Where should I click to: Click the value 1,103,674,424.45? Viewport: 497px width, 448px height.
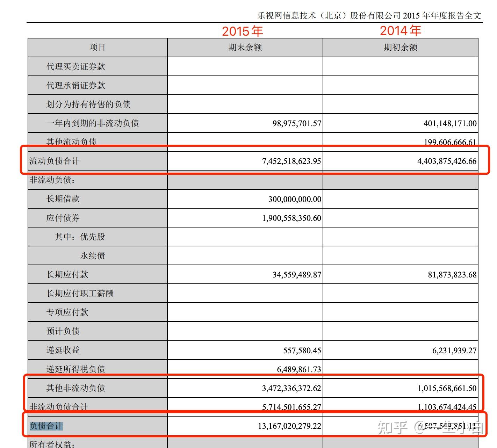[447, 407]
